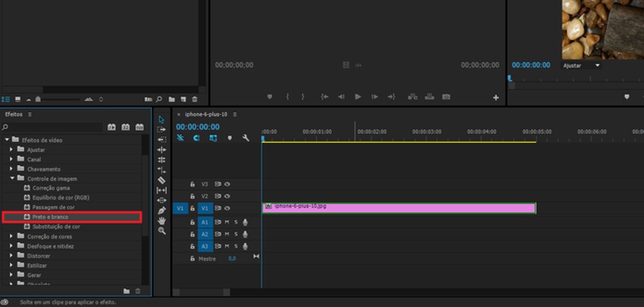This screenshot has width=644, height=307.
Task: Select the Preto e branco effect
Action: (50, 217)
